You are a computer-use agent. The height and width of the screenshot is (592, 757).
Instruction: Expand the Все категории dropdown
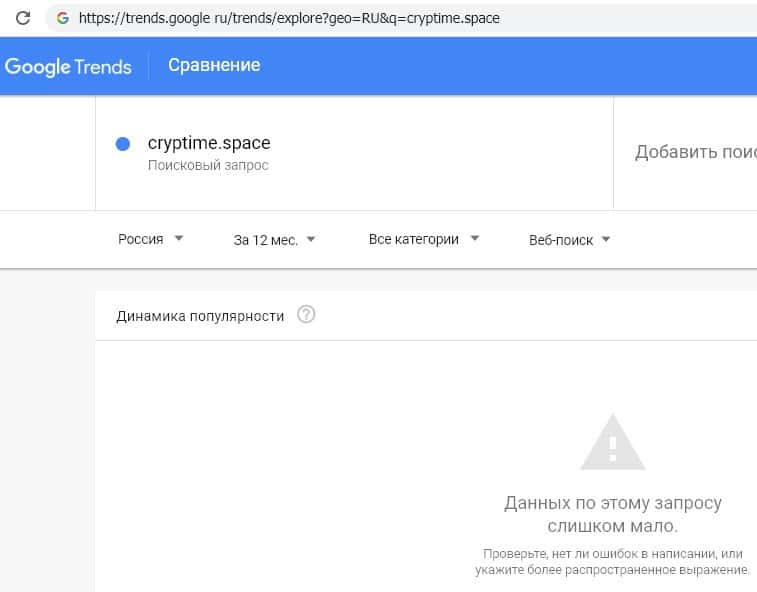(x=424, y=239)
